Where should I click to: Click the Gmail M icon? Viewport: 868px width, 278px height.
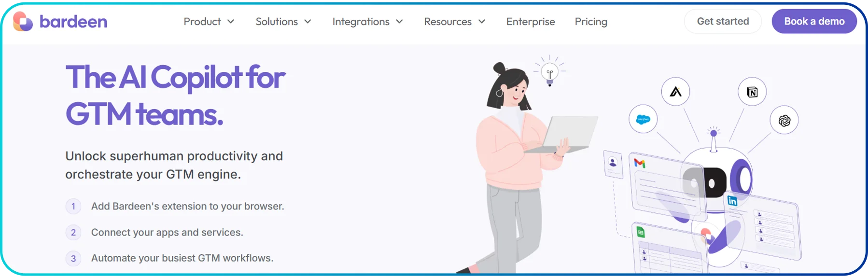(640, 163)
